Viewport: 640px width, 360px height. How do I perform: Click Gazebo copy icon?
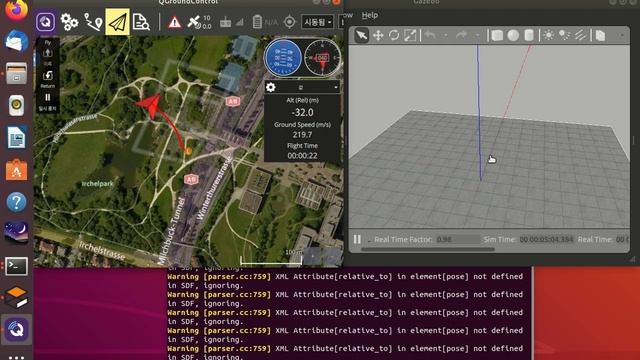(600, 36)
